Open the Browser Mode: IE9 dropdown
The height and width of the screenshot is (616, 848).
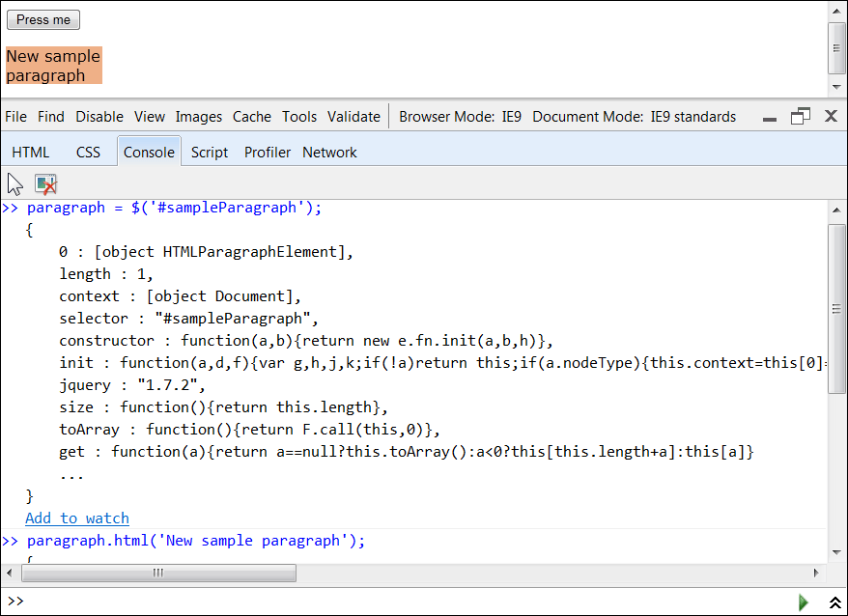pyautogui.click(x=460, y=117)
